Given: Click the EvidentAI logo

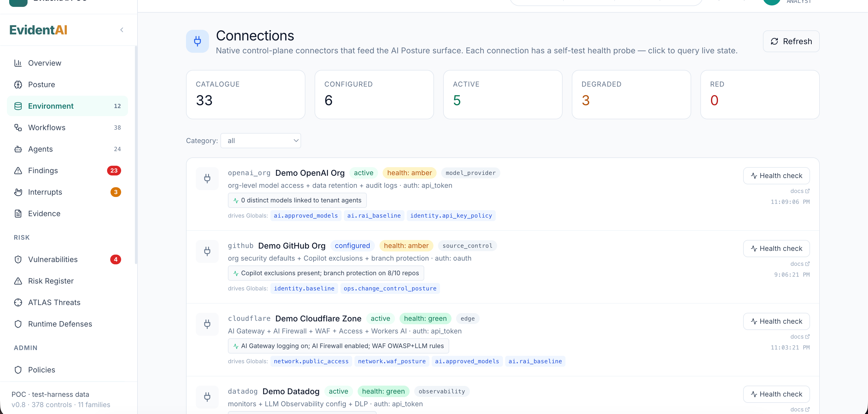Looking at the screenshot, I should [38, 30].
